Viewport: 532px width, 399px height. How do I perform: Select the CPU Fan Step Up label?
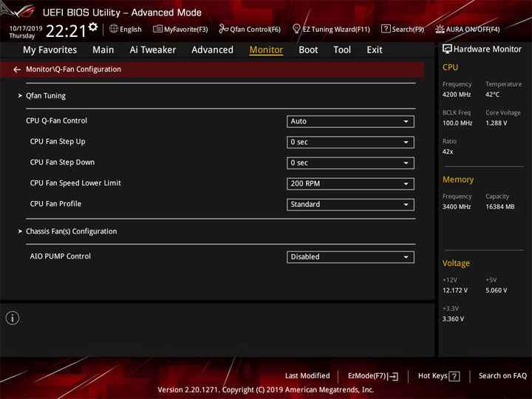click(58, 141)
